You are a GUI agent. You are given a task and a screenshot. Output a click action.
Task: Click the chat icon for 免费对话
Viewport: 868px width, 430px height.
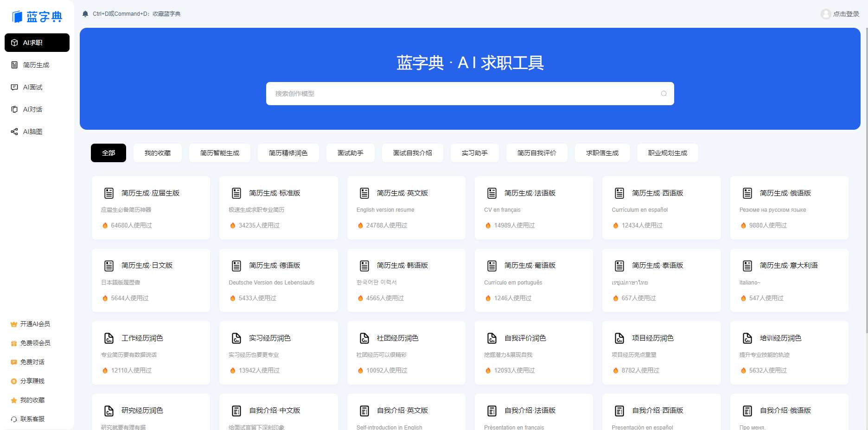(x=14, y=362)
